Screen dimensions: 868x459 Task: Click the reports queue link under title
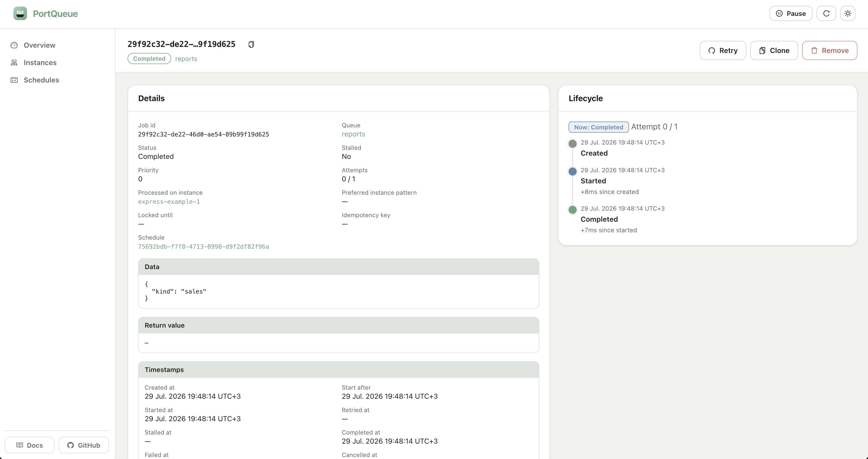[x=186, y=59]
